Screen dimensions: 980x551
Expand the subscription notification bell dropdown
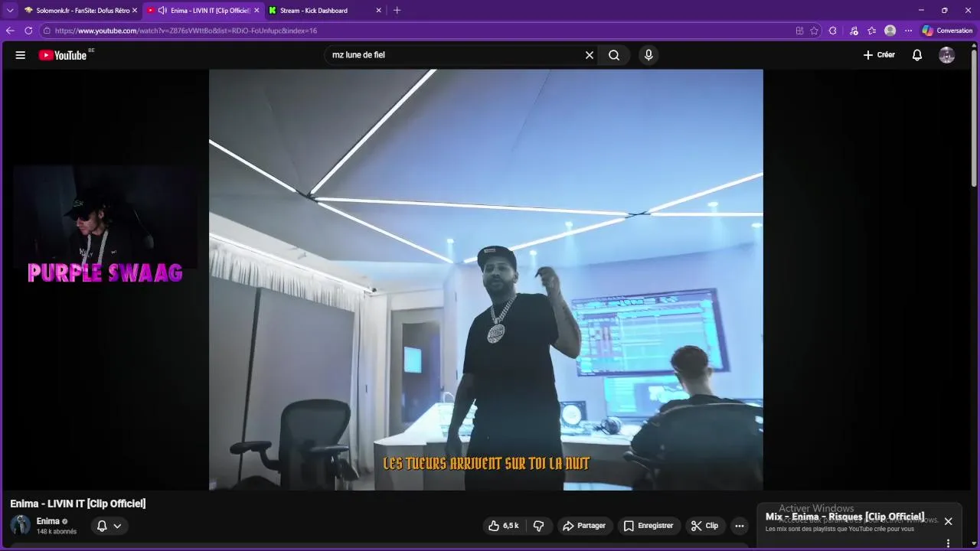pyautogui.click(x=109, y=526)
